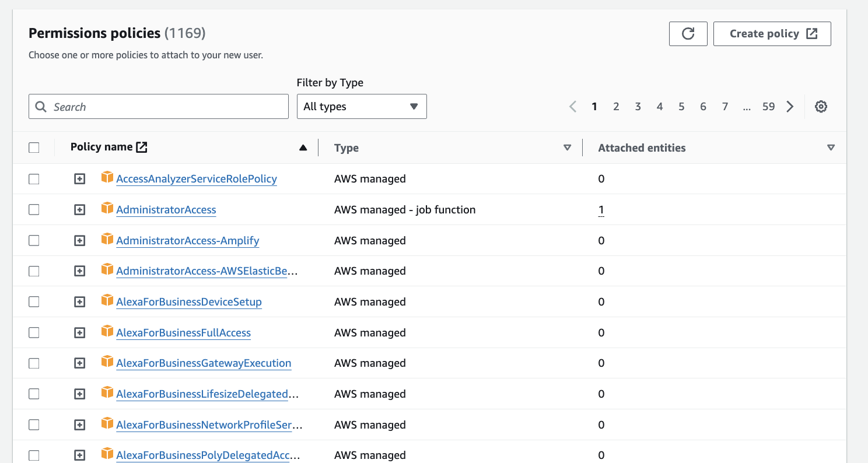Viewport: 868px width, 463px height.
Task: Open the AlexaForBusinessNetworkProfileSer… policy link
Action: (209, 425)
